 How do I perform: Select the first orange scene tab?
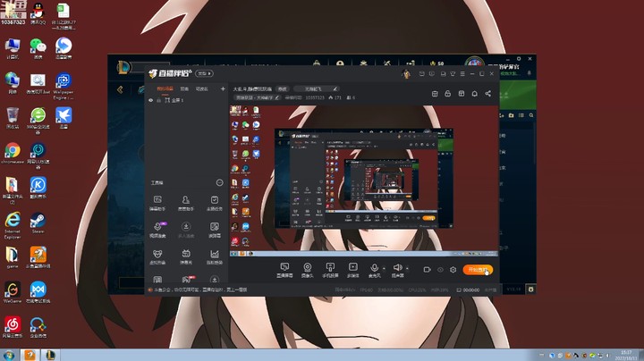[165, 88]
